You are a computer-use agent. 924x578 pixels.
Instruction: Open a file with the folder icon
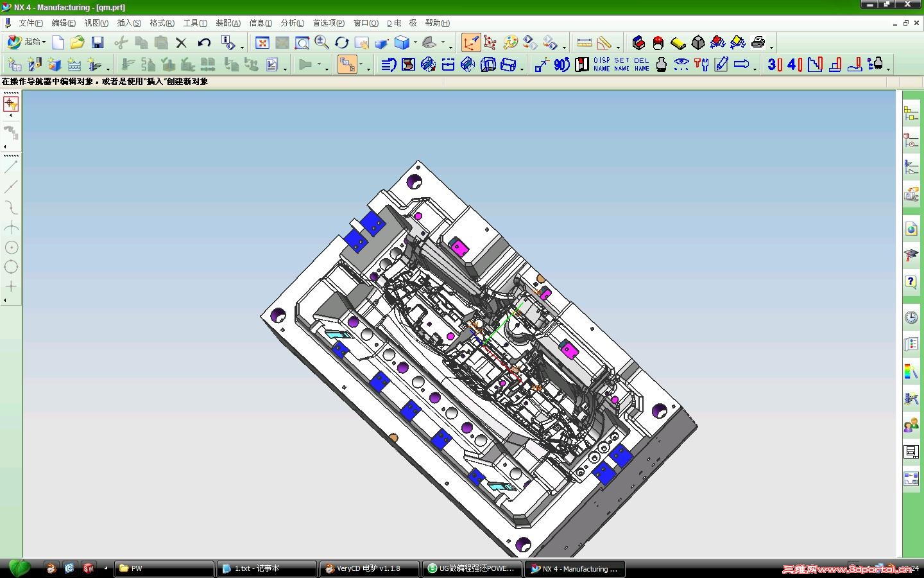click(78, 43)
